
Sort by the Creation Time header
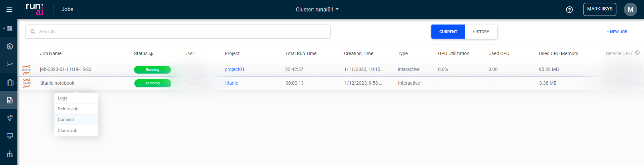coord(358,53)
